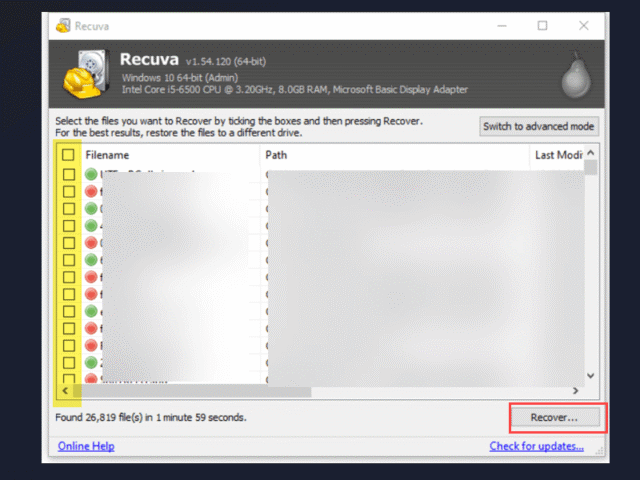Click the Recover... button
Screen dimensions: 640x480
[554, 418]
